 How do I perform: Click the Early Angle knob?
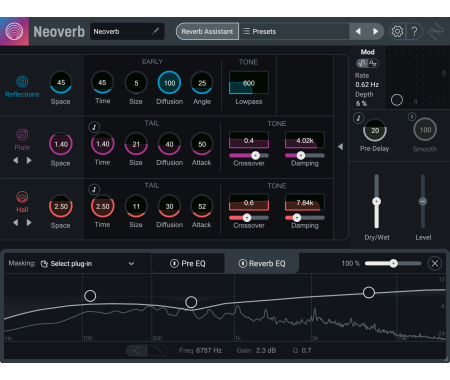(x=202, y=83)
